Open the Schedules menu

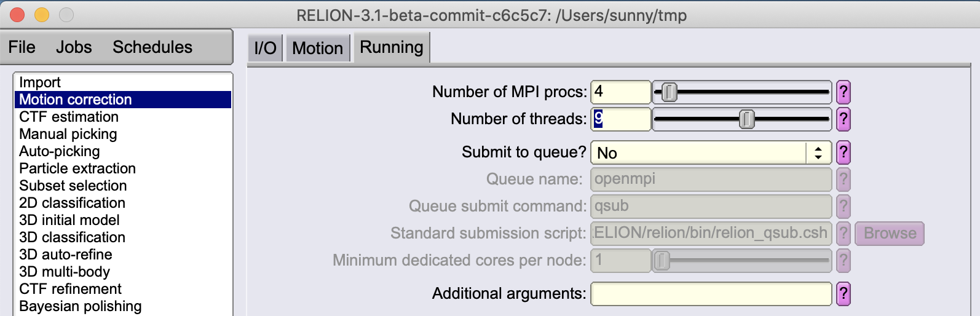152,47
